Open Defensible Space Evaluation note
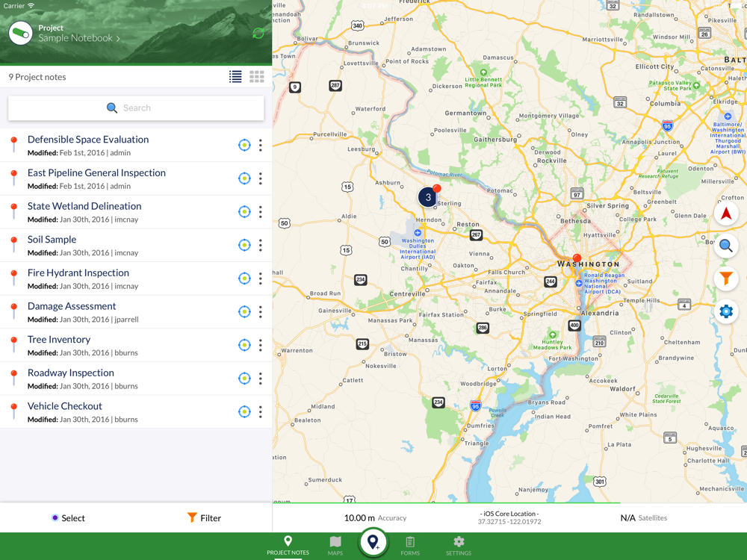This screenshot has width=747, height=560. click(136, 146)
